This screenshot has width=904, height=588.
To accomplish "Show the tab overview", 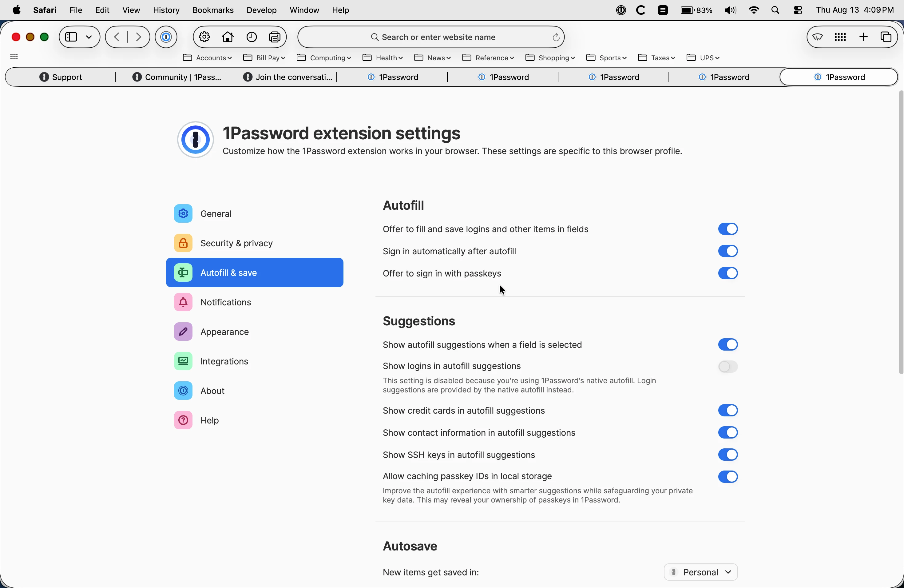I will pos(886,37).
